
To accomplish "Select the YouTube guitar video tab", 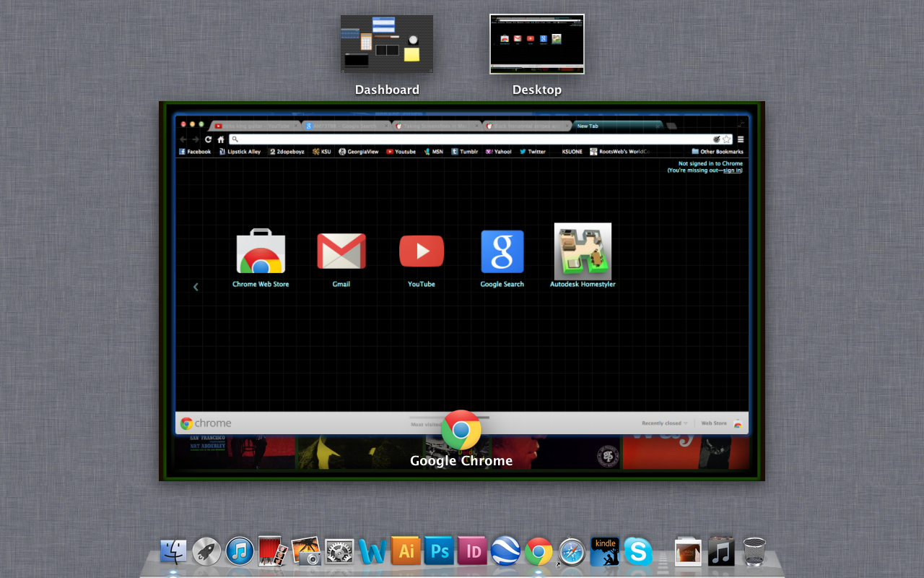I will pos(253,126).
